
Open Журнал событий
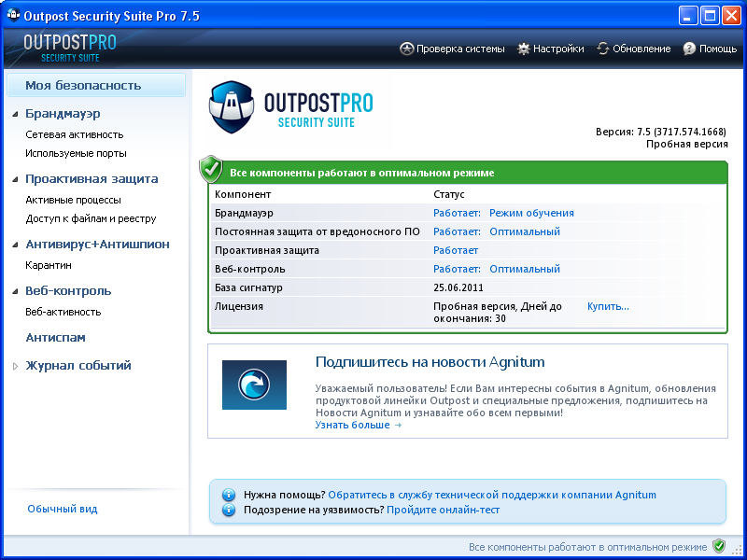point(78,366)
